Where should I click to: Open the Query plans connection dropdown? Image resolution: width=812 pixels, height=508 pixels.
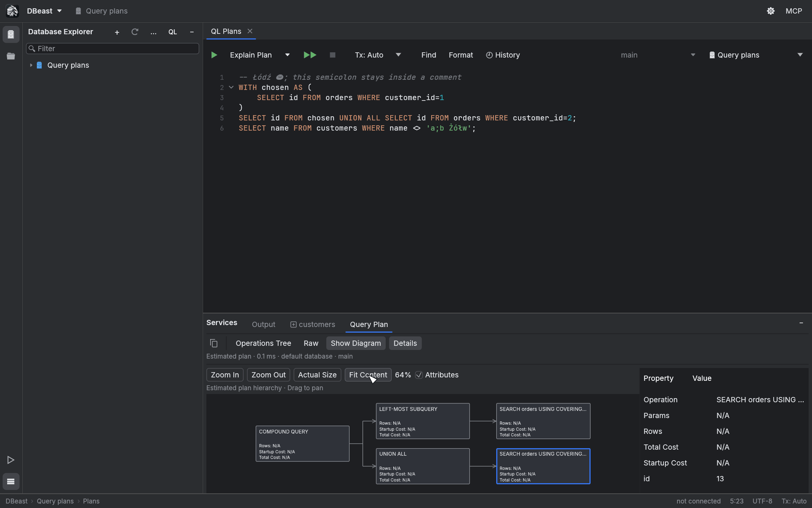[x=756, y=55]
